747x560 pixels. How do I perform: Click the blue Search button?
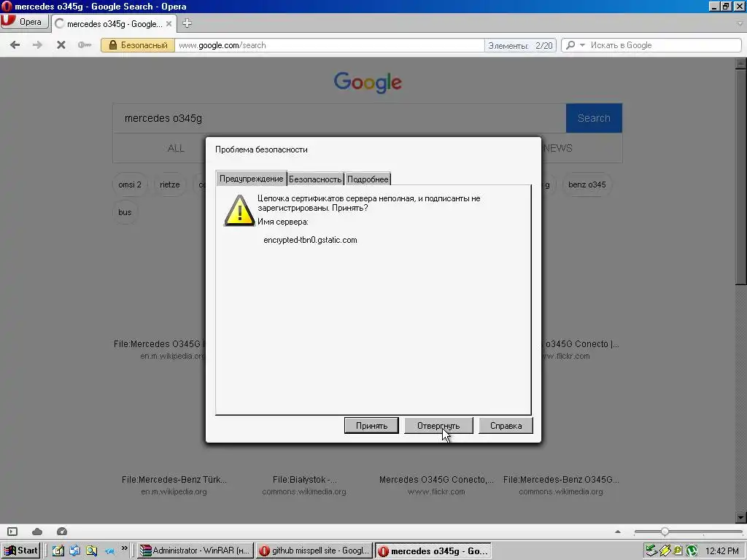coord(594,118)
